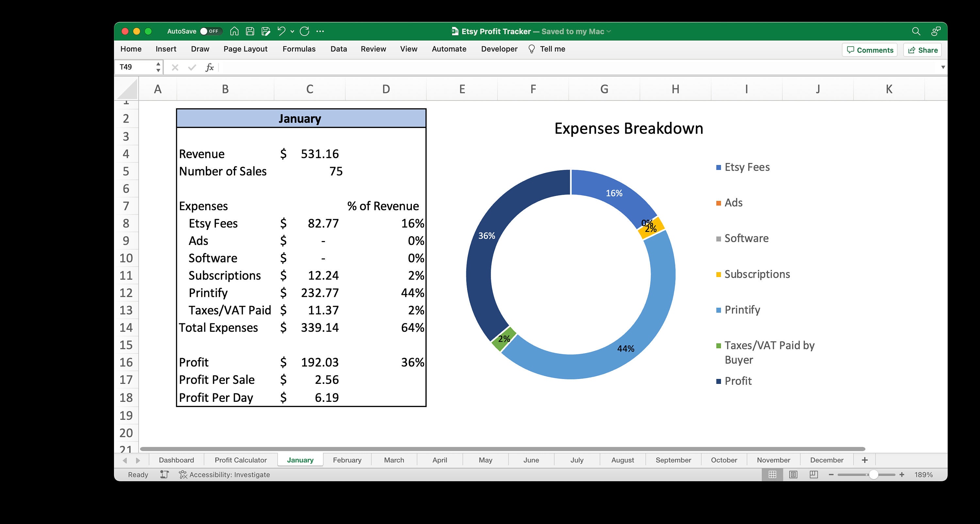980x524 pixels.
Task: Select Normal view icon in status bar
Action: point(773,475)
